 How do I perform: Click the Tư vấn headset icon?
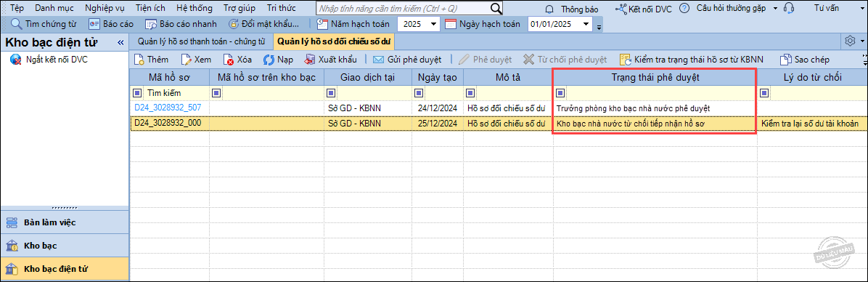coord(790,8)
